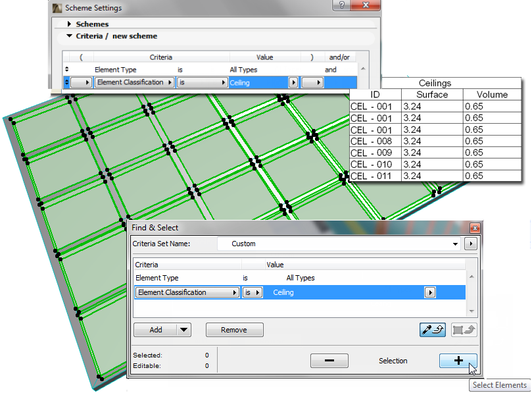
Task: Click the ID column header in Ceilings
Action: [x=375, y=94]
